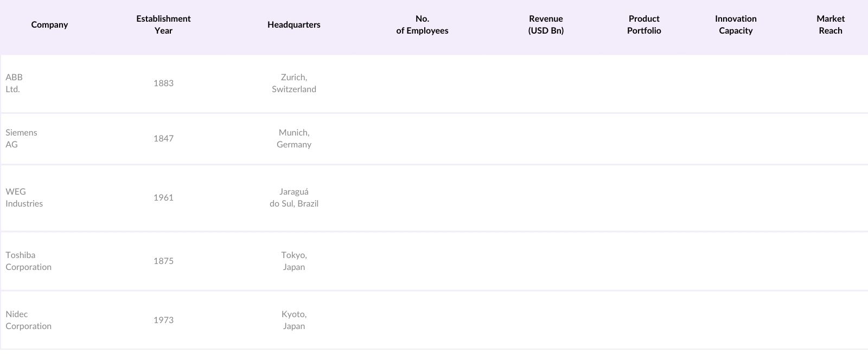
Task: Select the Toshiba Corporation company cell
Action: (28, 261)
